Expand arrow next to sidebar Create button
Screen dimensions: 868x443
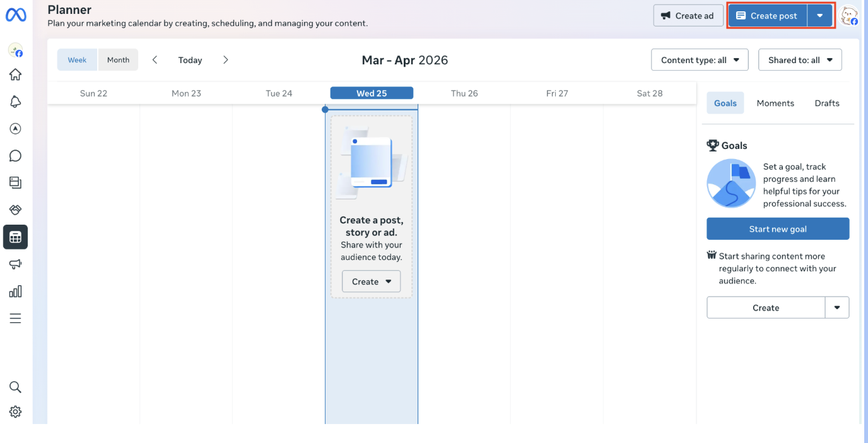[837, 308]
